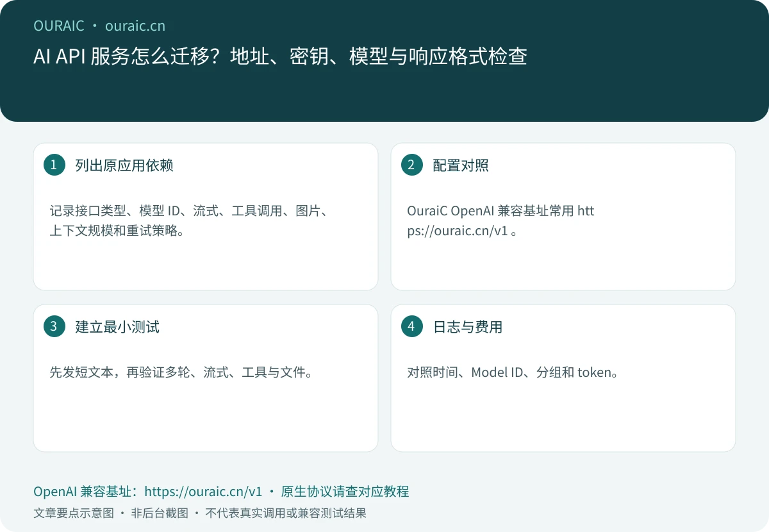Image resolution: width=769 pixels, height=532 pixels.
Task: Click the text OuraiC OpenAI 兼容基址常用
Action: pyautogui.click(x=490, y=211)
